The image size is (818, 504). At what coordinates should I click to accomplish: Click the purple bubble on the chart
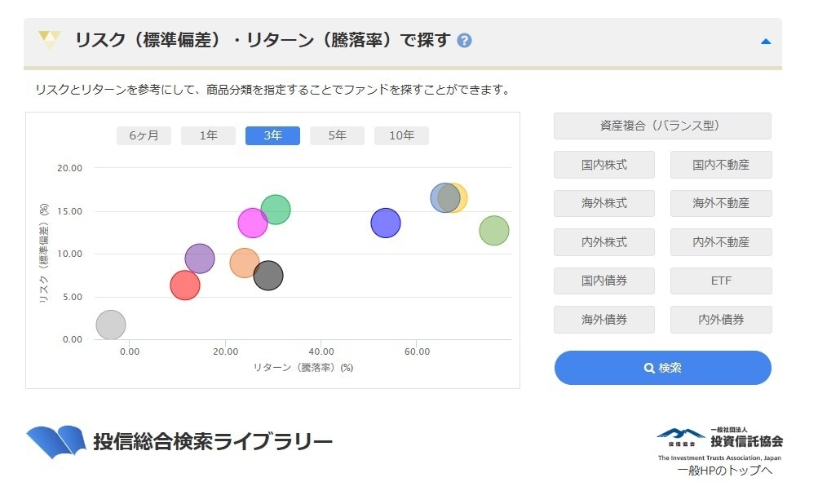(x=200, y=259)
